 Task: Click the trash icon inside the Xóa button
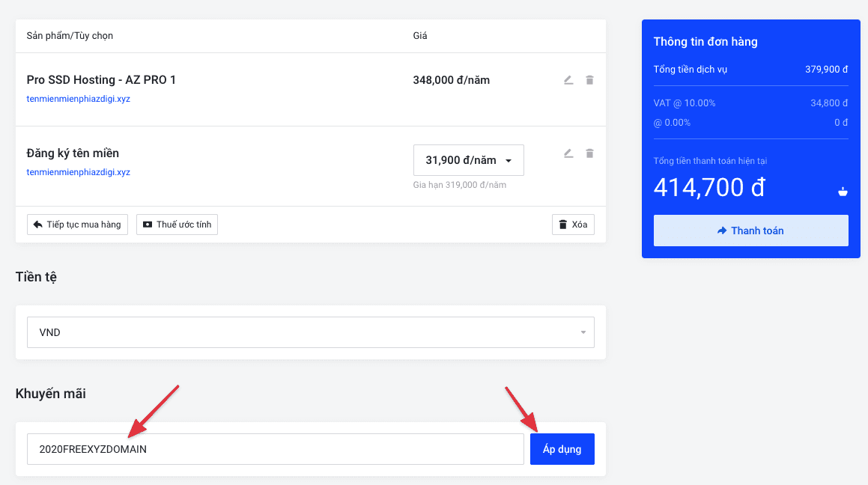(562, 225)
